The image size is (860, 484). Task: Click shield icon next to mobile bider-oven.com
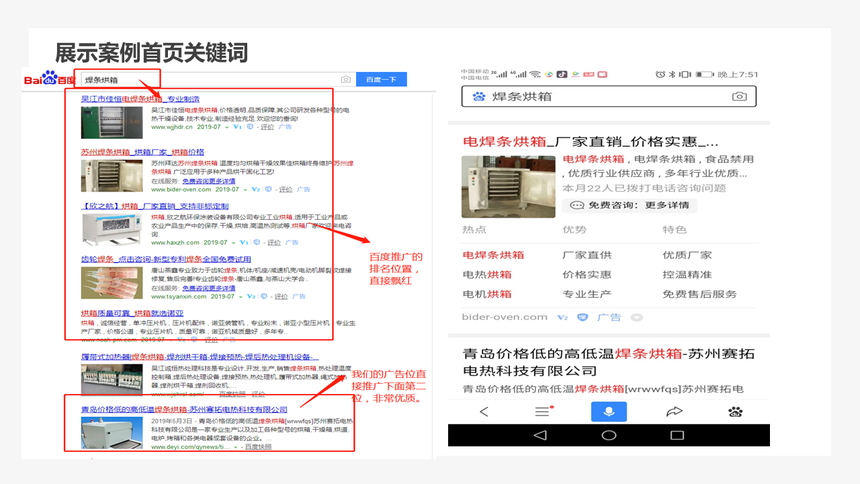pos(582,317)
